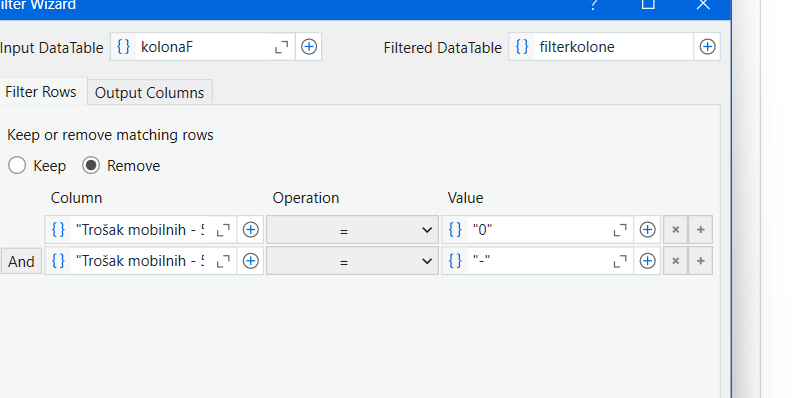This screenshot has width=798, height=398.
Task: Click plus icon next to Filtered DataTable field
Action: point(707,47)
